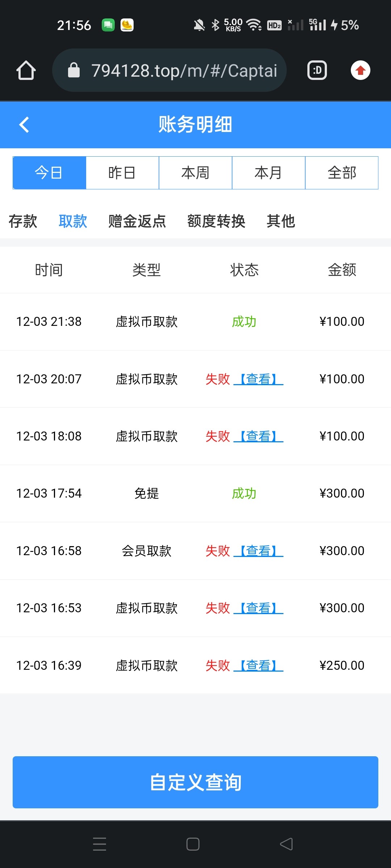View failure details for 16:58 会员取款
The width and height of the screenshot is (391, 868).
[258, 551]
